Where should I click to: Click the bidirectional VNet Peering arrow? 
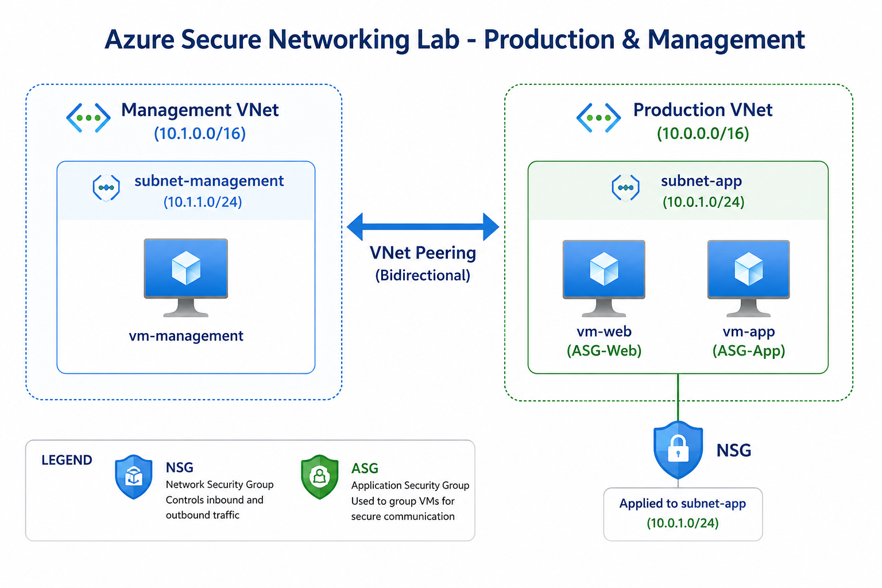423,227
